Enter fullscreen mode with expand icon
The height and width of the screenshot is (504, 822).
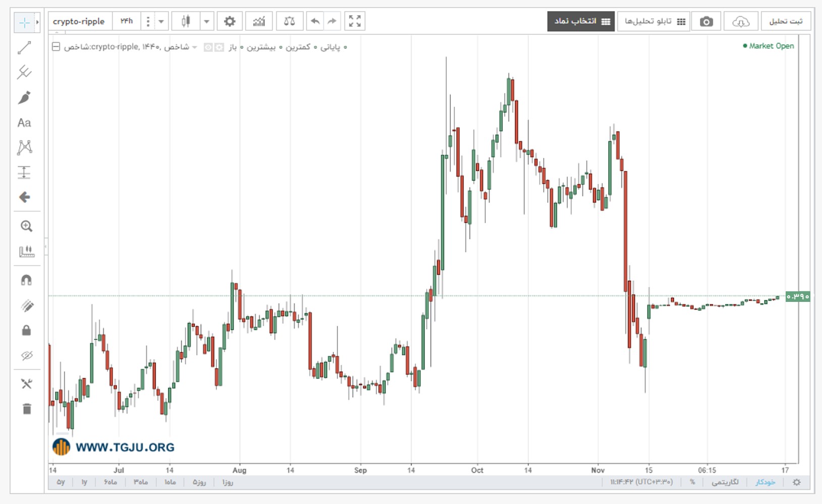point(355,21)
